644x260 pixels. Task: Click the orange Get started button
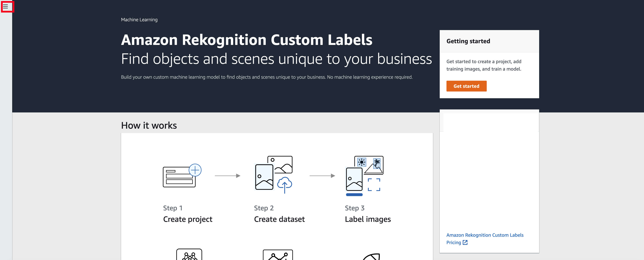click(x=466, y=86)
